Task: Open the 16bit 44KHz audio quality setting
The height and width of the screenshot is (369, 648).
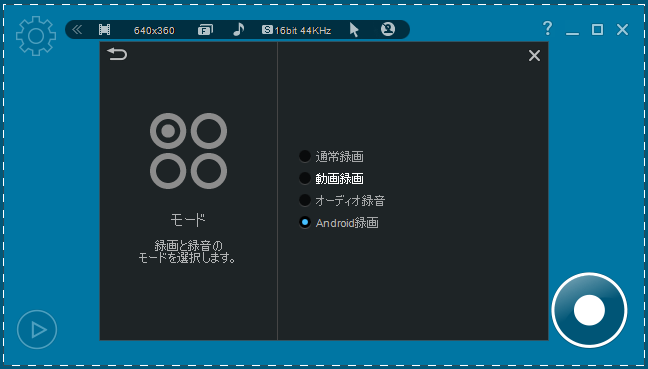Action: (297, 30)
